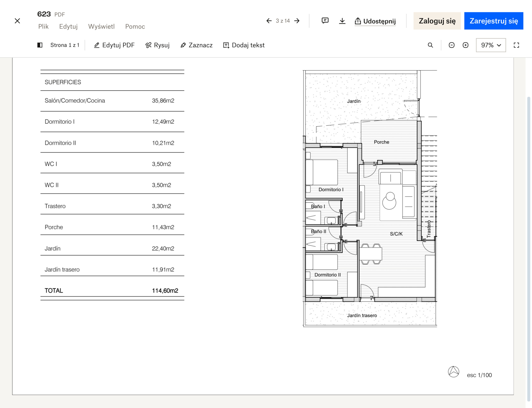532x408 pixels.
Task: Click 'Baño I' label on floor plan
Action: coord(318,206)
